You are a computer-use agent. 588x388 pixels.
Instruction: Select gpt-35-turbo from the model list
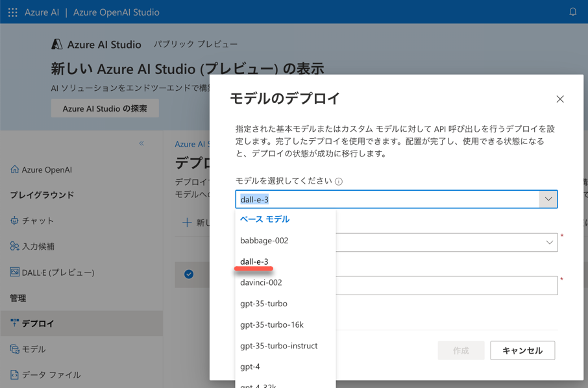[x=263, y=304]
